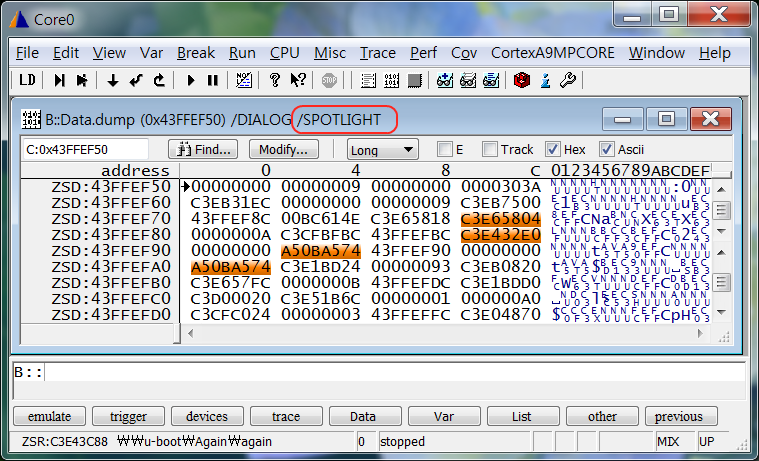Click the address field C:0x43FFEF50
This screenshot has height=461, width=759.
point(84,150)
